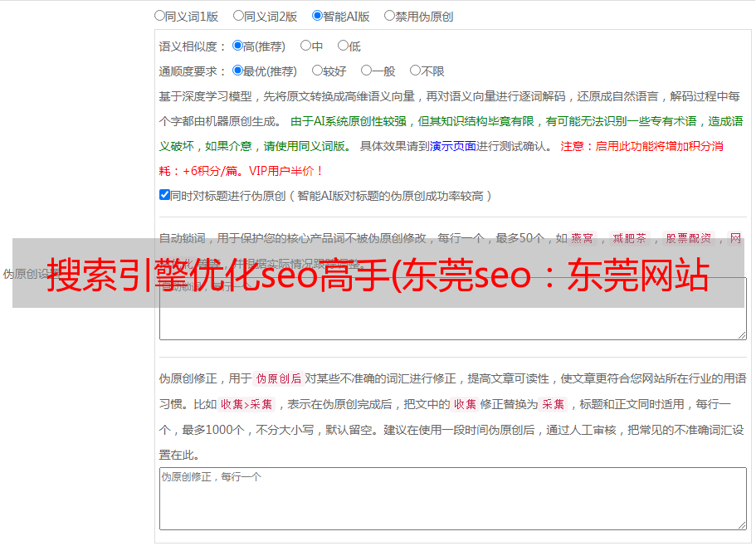Screen dimensions: 756x546
Task: Click the 股票配资 example tag
Action: click(689, 238)
